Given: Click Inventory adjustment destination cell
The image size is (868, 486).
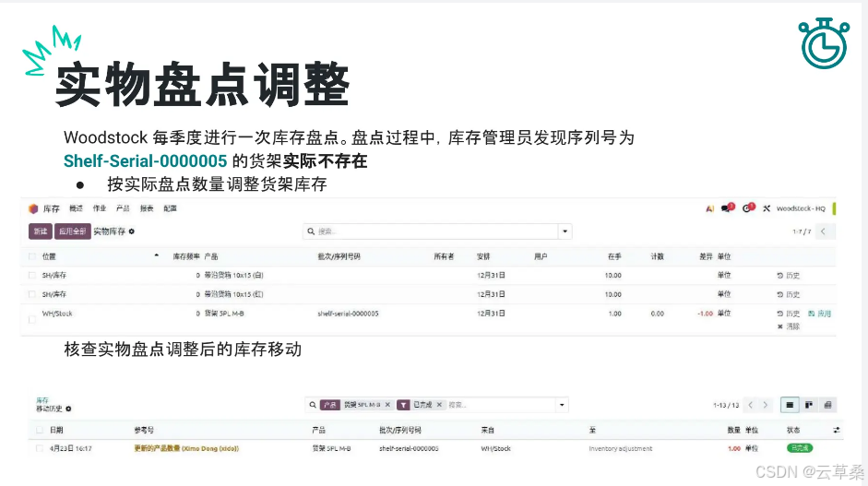Looking at the screenshot, I should click(621, 448).
